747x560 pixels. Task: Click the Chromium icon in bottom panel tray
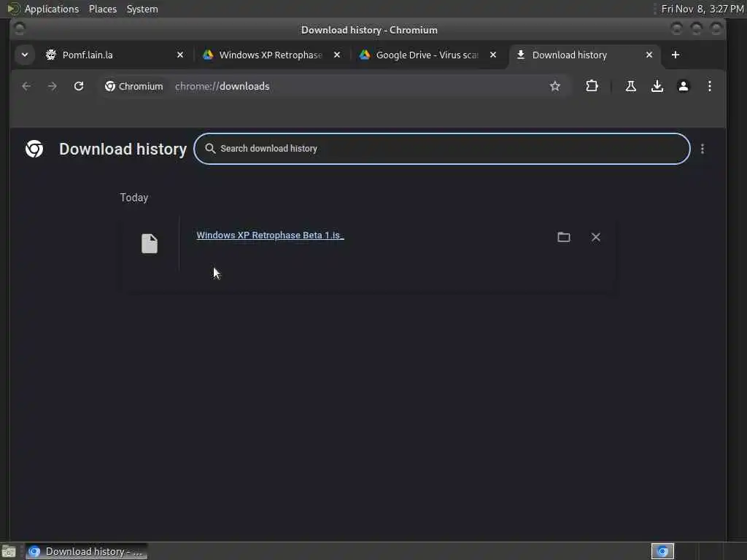(662, 551)
